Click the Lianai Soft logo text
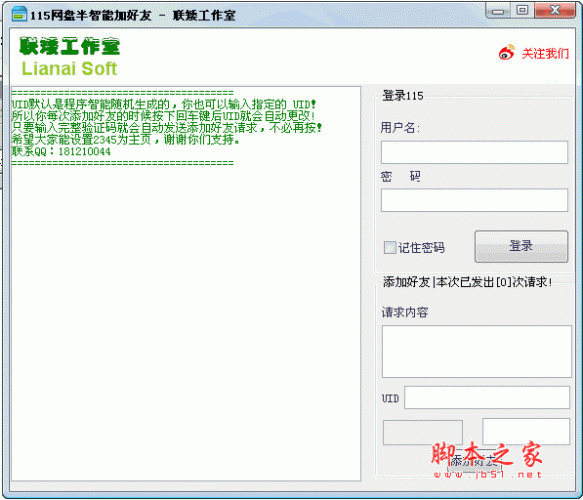Screen dimensions: 583x500 pyautogui.click(x=69, y=68)
